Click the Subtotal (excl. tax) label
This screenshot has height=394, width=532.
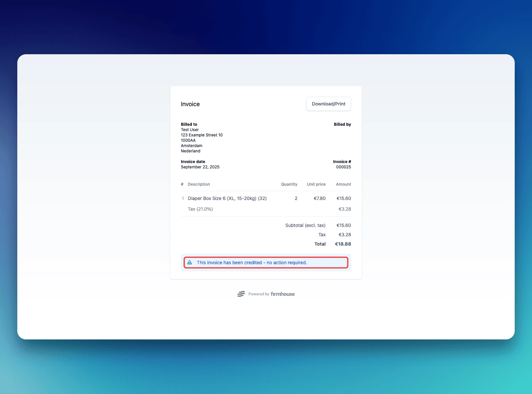point(305,225)
